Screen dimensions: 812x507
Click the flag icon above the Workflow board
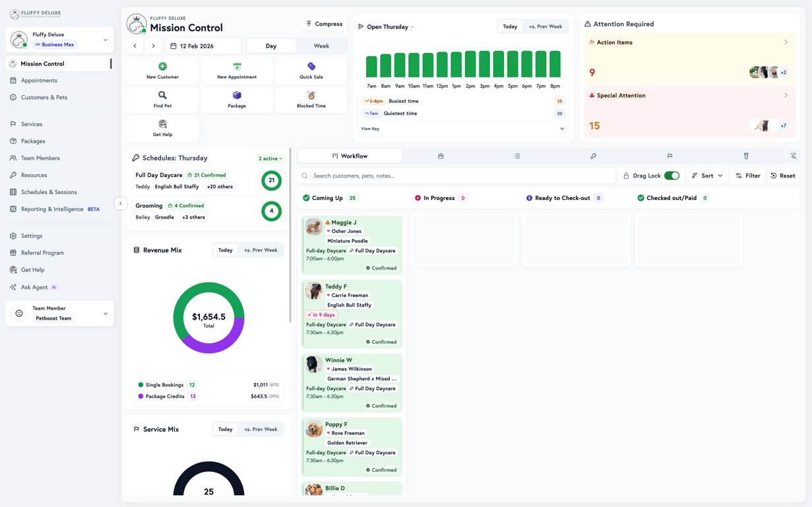[x=670, y=156]
